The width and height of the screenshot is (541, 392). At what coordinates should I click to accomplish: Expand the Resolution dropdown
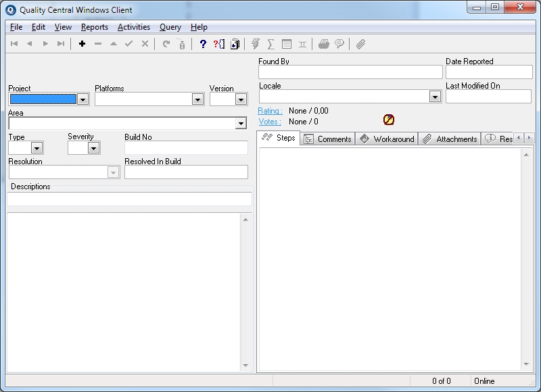coord(113,172)
